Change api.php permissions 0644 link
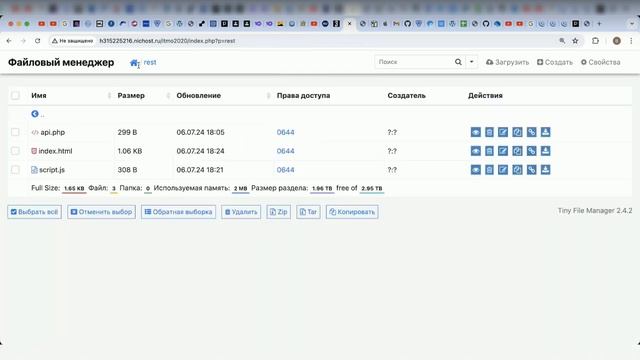Viewport: 640px width, 360px height. tap(285, 132)
